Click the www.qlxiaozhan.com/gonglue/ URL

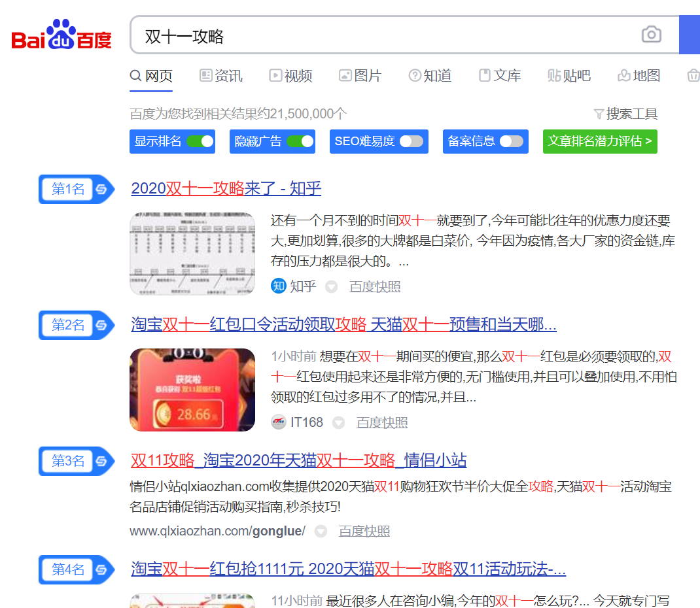218,531
